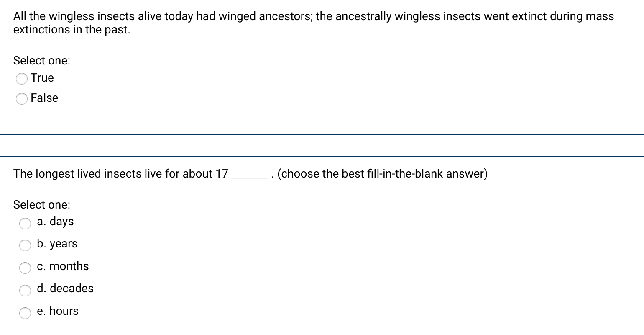This screenshot has width=644, height=335.
Task: Click the second Select one label
Action: pos(42,205)
